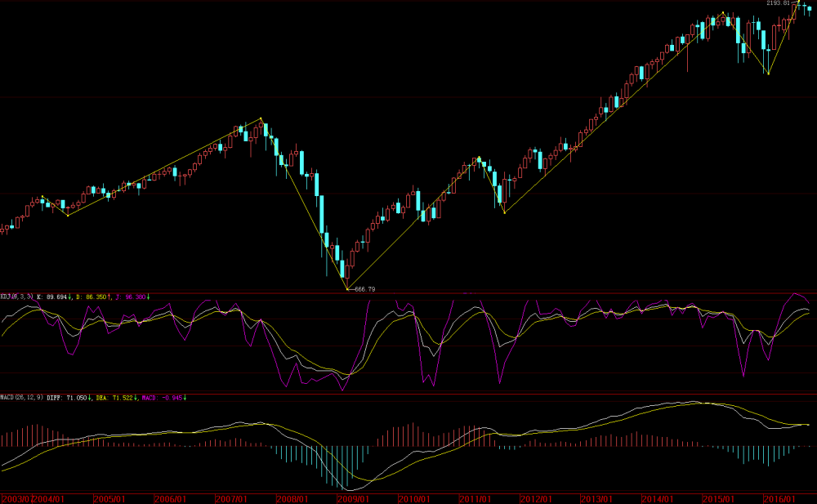817x504 pixels.
Task: Click the KDJ(9,3,3) indicator label
Action: point(17,297)
